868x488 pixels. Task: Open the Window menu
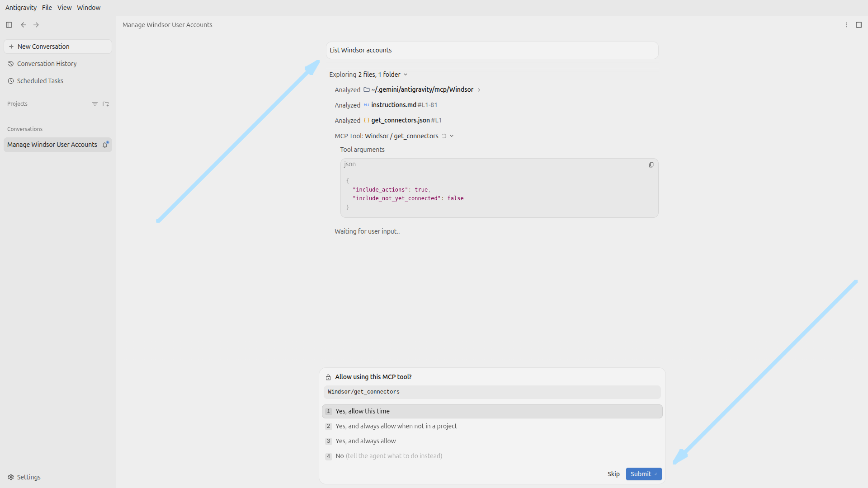pyautogui.click(x=89, y=8)
